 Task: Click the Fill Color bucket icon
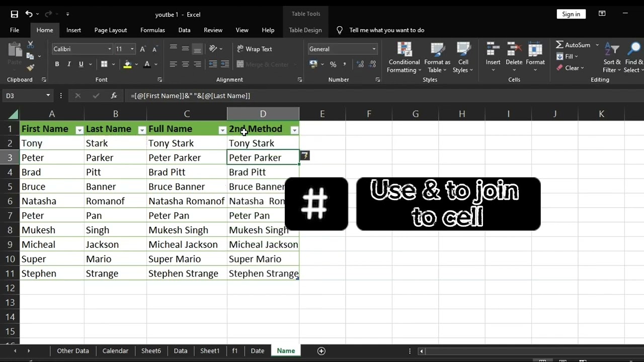[127, 64]
